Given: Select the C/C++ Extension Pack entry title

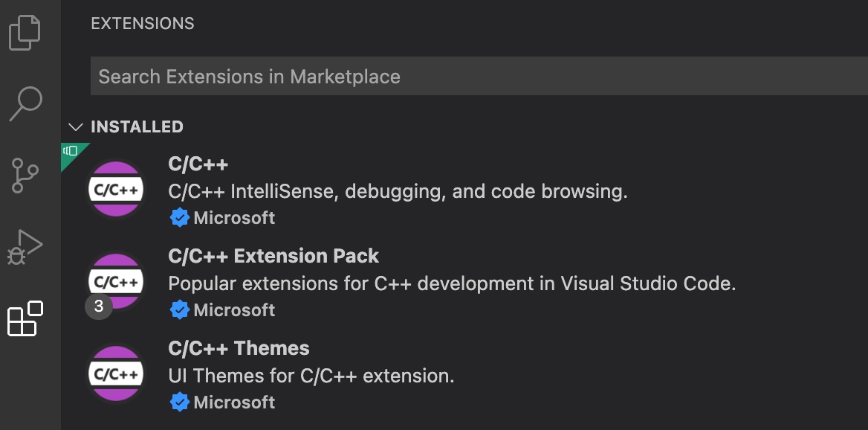Looking at the screenshot, I should (x=273, y=257).
